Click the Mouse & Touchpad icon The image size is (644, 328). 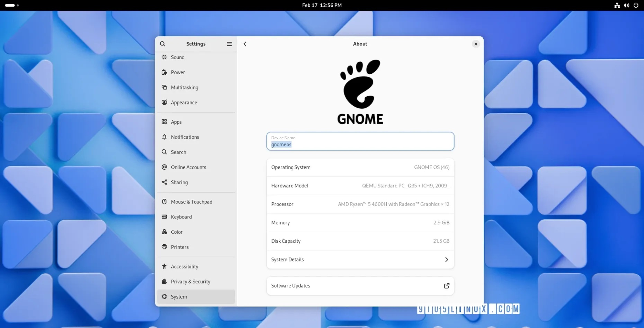(x=164, y=202)
